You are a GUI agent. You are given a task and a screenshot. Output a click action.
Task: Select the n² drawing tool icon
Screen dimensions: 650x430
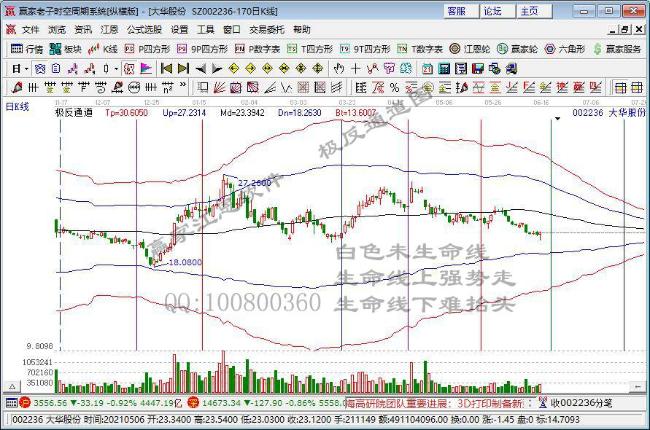click(x=167, y=87)
